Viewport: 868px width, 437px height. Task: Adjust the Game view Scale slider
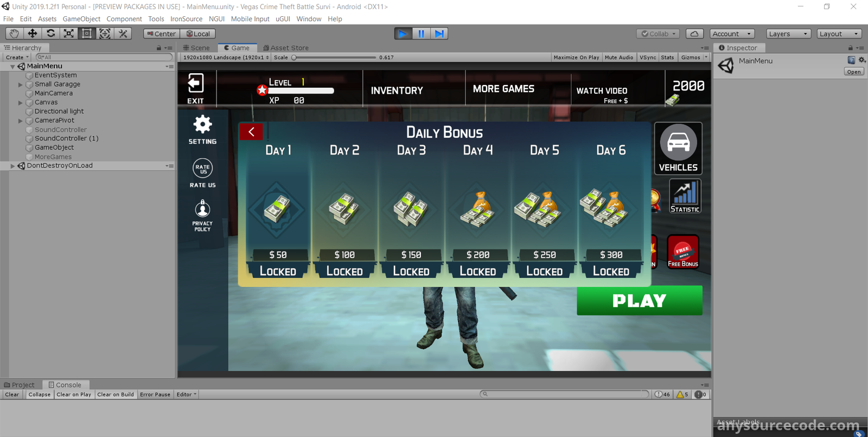295,57
